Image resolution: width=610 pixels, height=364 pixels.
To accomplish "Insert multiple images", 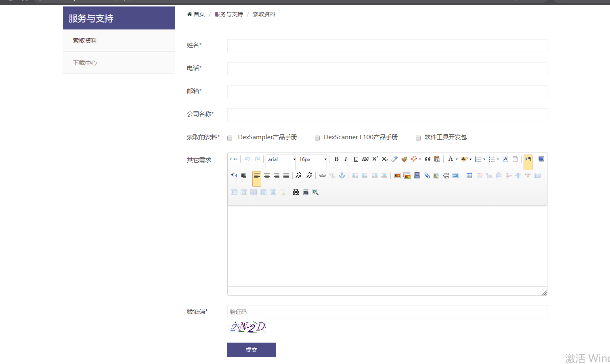I will pos(407,176).
